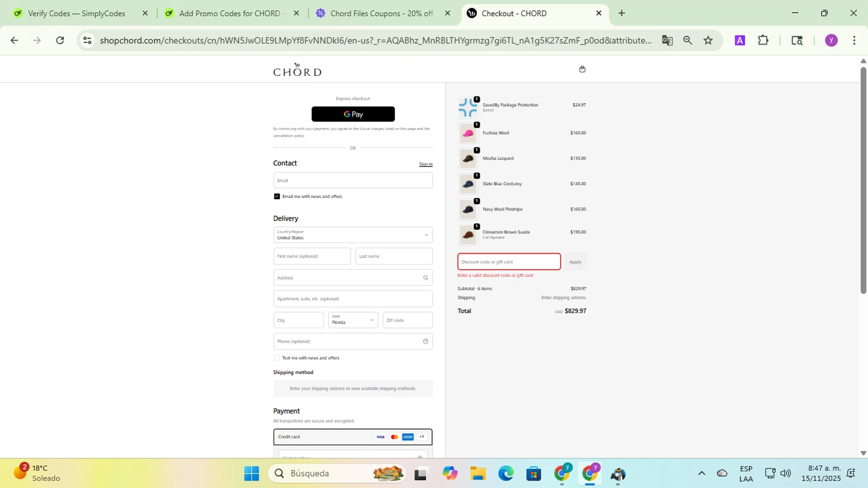Open the Windows Start menu

tap(252, 474)
